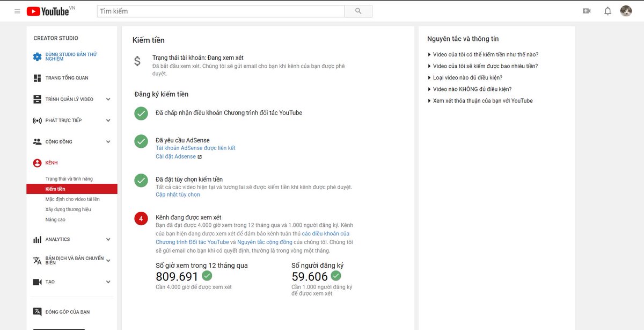Open the account avatar menu
644x330 pixels.
coord(626,11)
